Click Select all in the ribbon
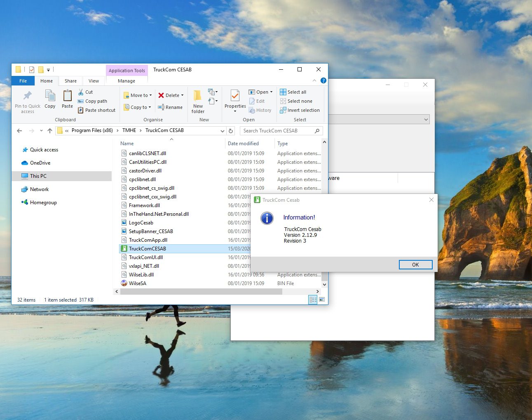532x420 pixels. tap(293, 92)
